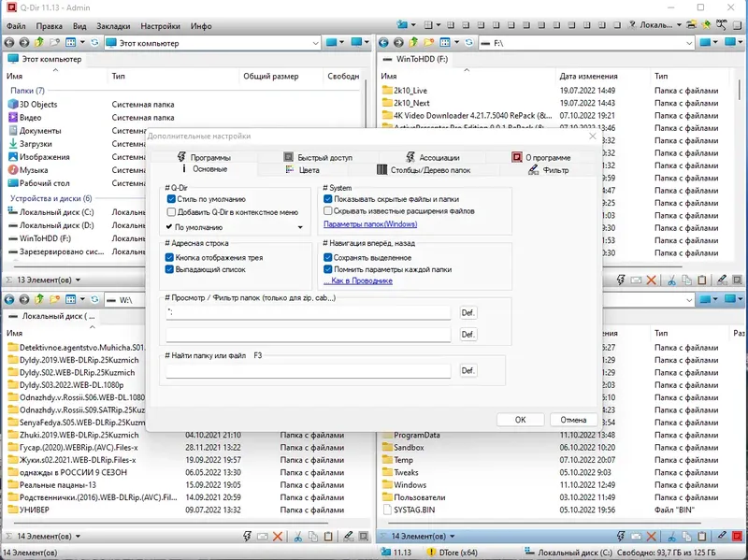748x560 pixels.
Task: Expand Этот компьютер address bar dropdown
Action: coord(315,43)
